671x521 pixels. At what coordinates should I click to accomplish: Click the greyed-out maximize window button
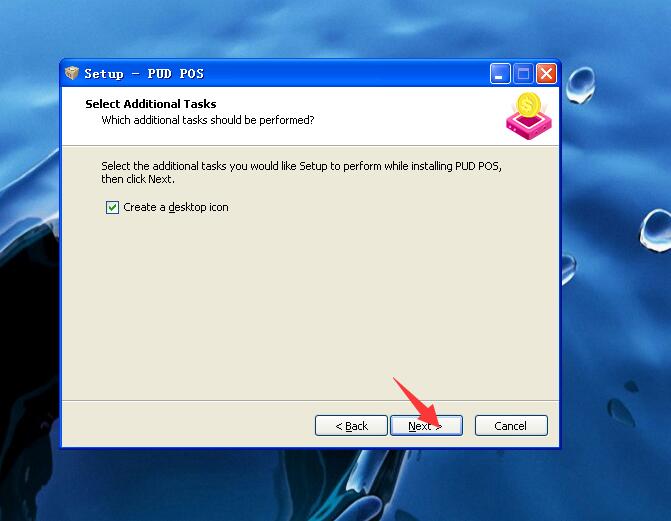coord(523,74)
